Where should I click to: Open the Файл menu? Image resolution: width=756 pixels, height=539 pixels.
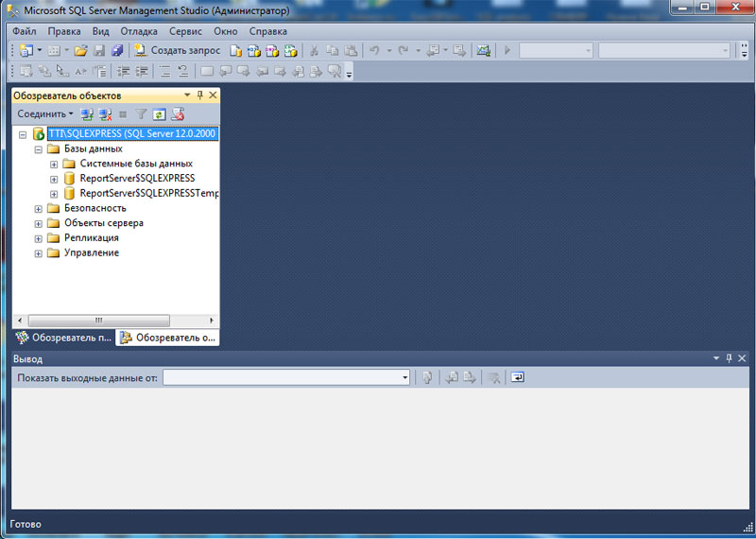tap(25, 31)
